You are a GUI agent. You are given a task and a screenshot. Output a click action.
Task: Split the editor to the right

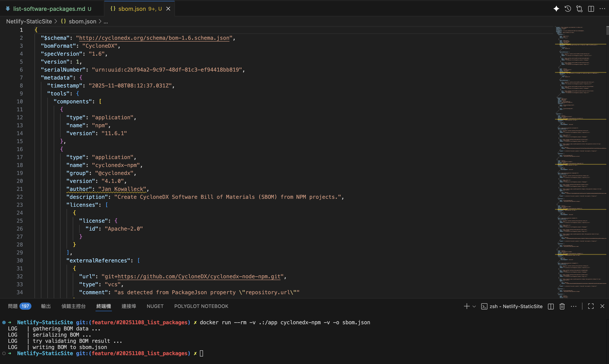pyautogui.click(x=591, y=9)
